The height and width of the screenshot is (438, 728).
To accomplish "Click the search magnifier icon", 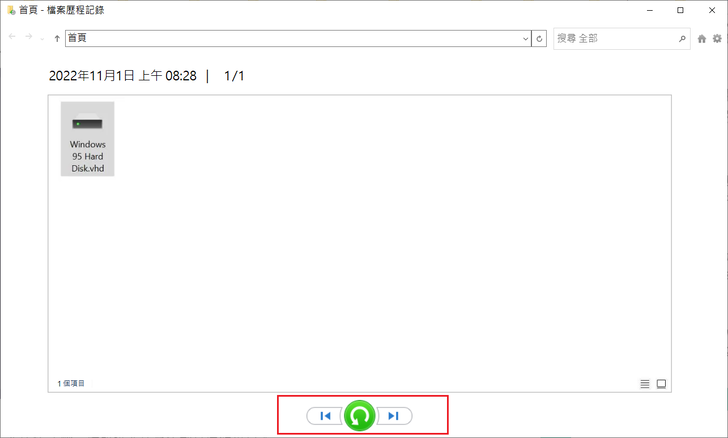I will click(682, 39).
